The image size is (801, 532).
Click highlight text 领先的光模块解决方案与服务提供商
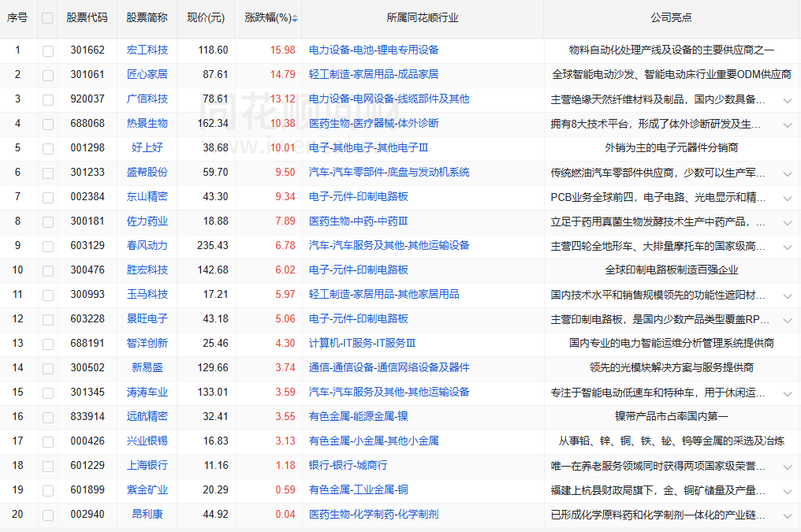tap(672, 367)
